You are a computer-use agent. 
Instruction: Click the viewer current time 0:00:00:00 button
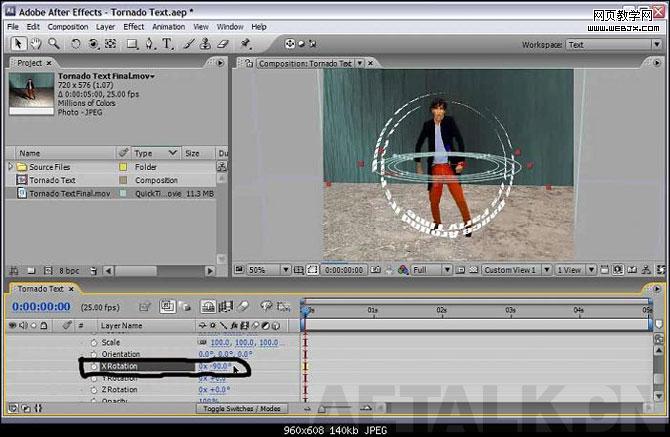(x=344, y=270)
